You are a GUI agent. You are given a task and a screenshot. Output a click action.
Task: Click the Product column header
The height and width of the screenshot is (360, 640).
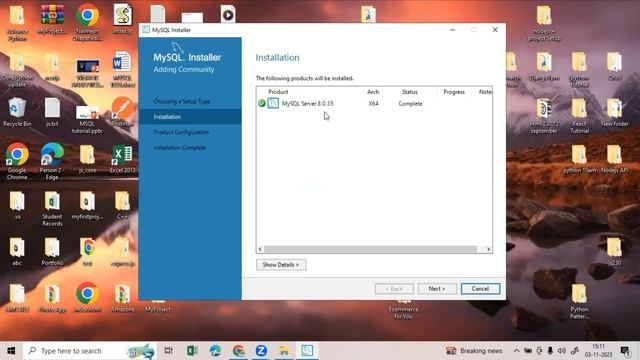point(278,92)
